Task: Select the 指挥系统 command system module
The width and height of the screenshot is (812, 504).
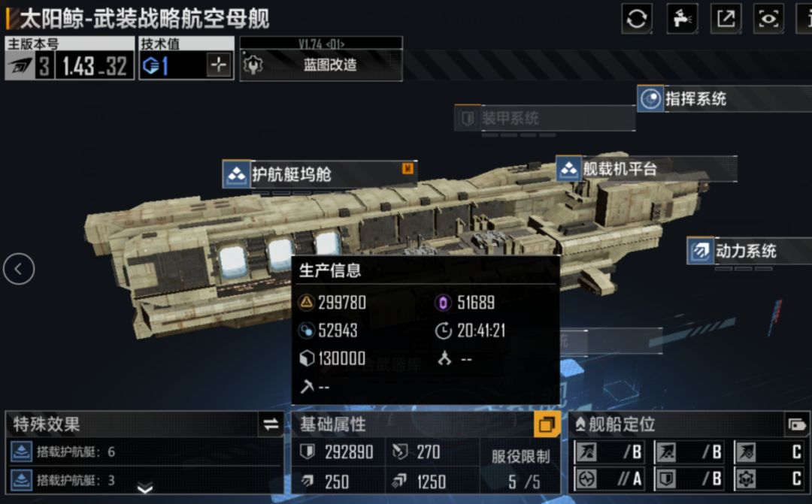Action: coord(724,99)
